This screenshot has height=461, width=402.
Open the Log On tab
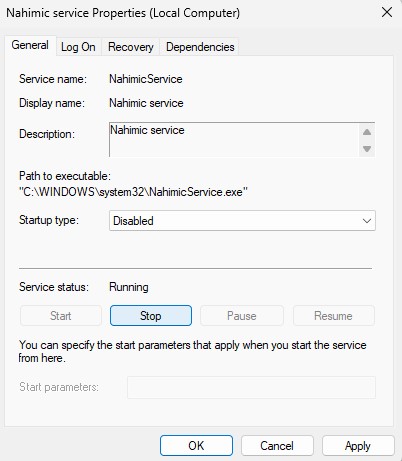tap(78, 47)
